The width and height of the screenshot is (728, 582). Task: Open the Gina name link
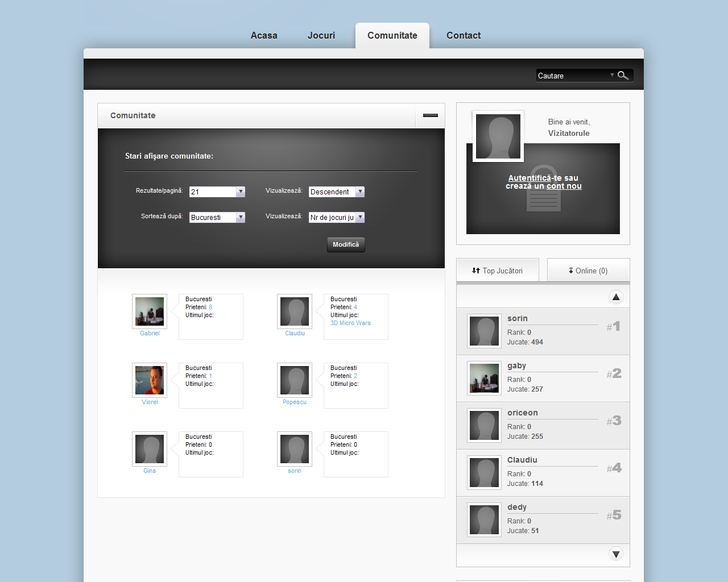coord(150,471)
